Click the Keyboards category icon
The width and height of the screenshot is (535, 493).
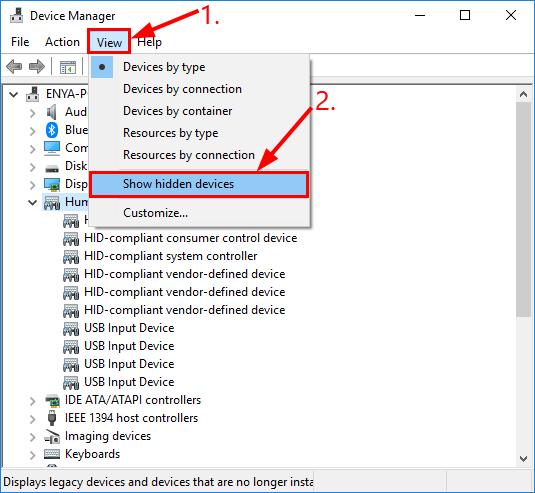tap(52, 454)
